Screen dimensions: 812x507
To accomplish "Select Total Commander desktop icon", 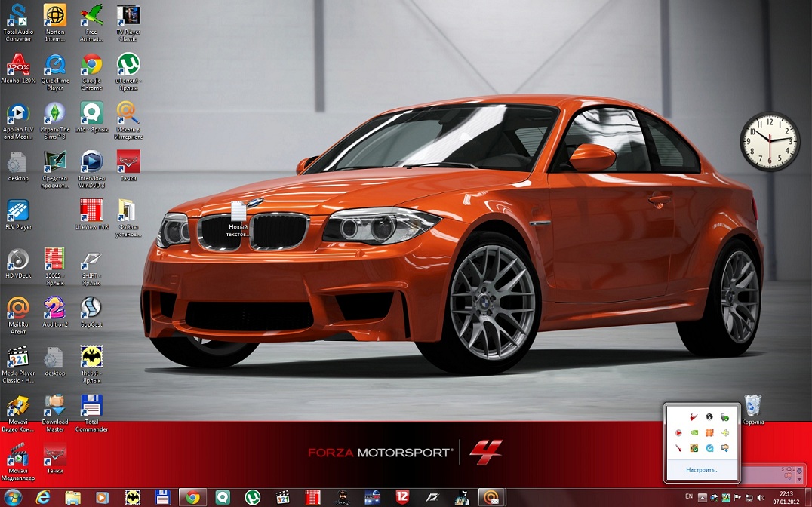I will [91, 413].
